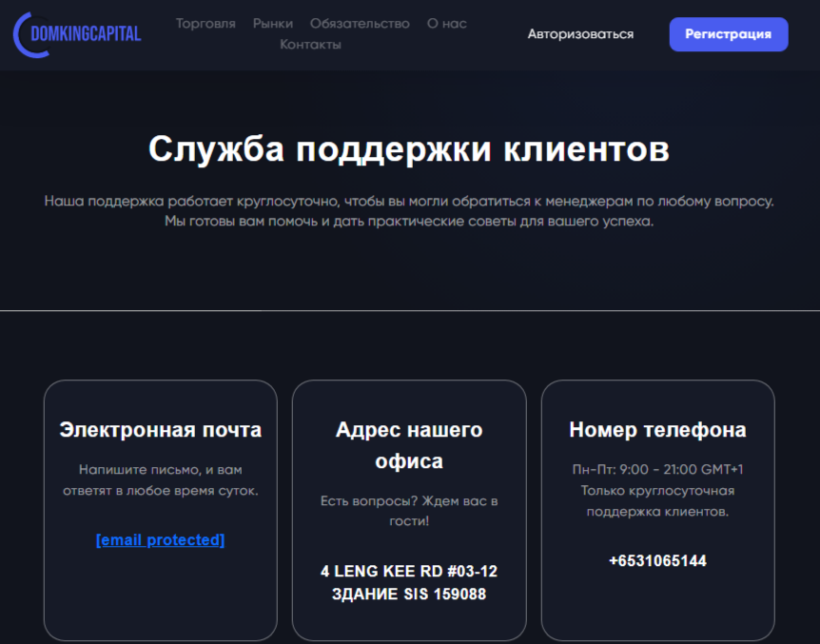Image resolution: width=820 pixels, height=644 pixels.
Task: Click the phone number +6531065144
Action: tap(656, 560)
